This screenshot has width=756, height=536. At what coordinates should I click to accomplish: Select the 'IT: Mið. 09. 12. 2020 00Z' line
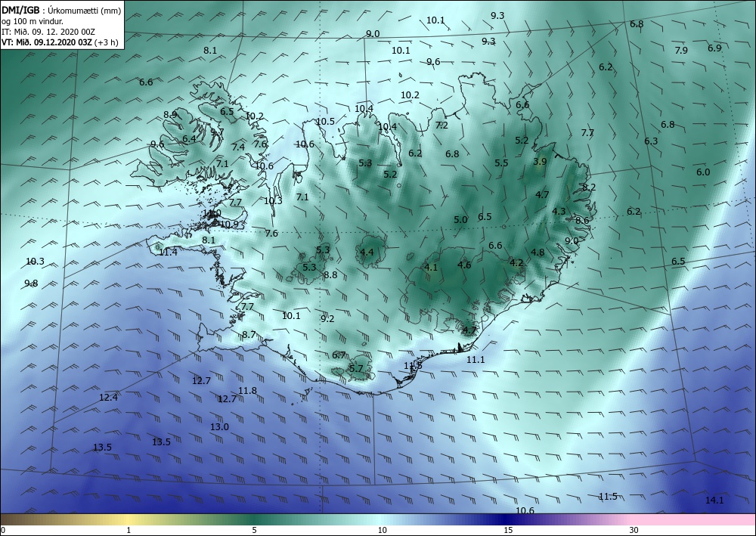pos(48,32)
